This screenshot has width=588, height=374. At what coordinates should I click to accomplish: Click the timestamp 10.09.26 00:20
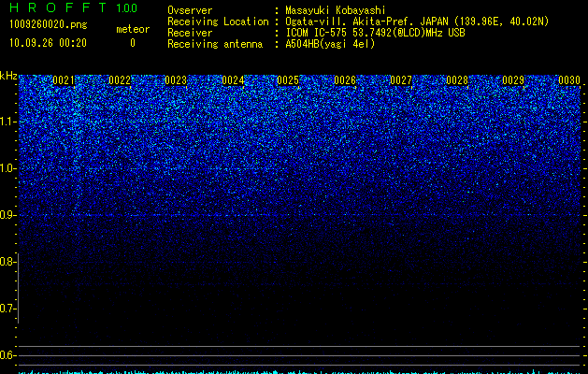point(48,43)
